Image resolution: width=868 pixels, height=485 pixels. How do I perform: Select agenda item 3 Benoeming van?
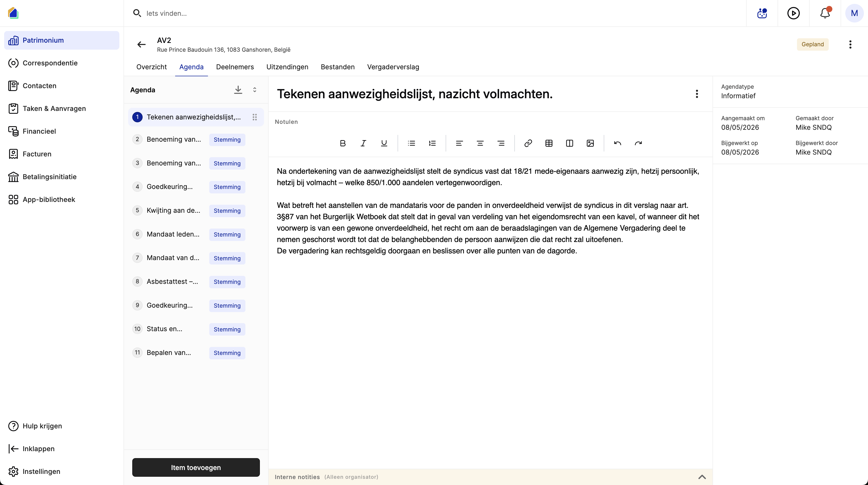click(x=196, y=163)
